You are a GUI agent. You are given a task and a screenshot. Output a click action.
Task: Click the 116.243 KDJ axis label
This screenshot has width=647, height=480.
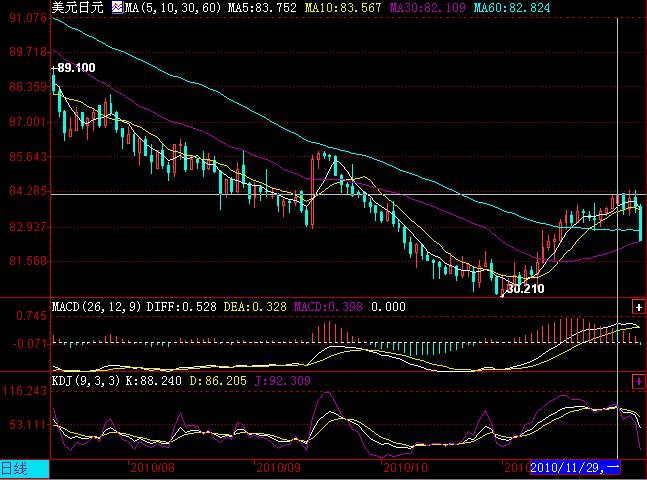(x=25, y=391)
